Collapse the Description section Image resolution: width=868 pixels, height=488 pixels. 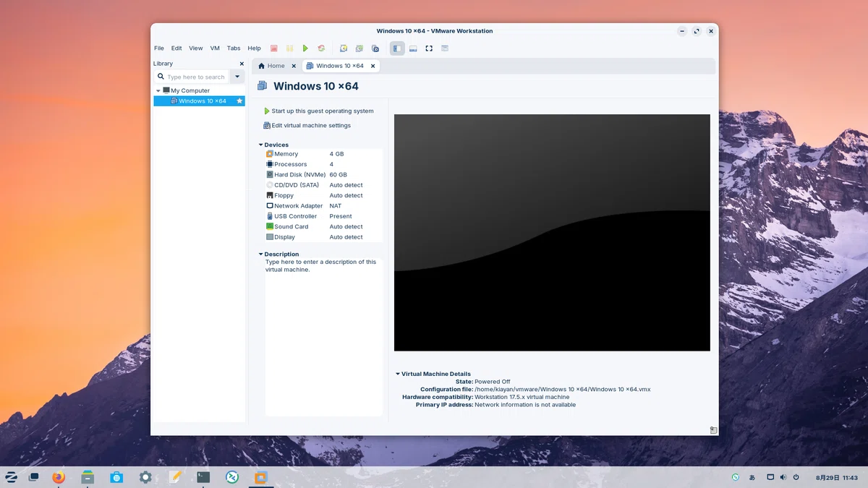[x=261, y=254]
